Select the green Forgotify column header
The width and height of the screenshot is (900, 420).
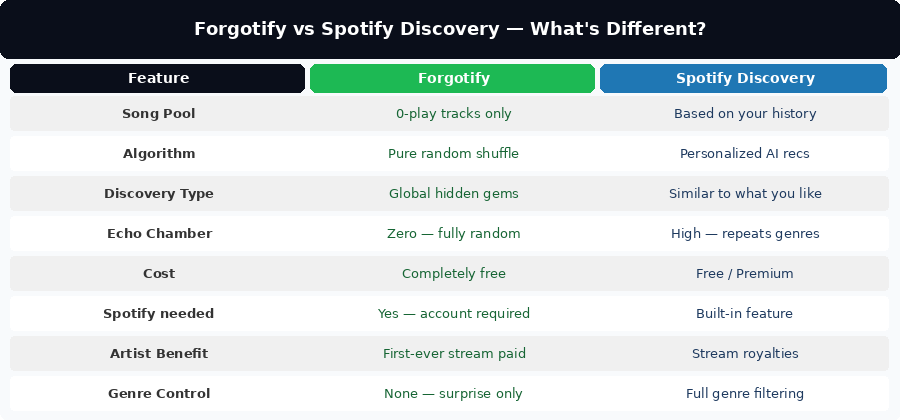[453, 78]
